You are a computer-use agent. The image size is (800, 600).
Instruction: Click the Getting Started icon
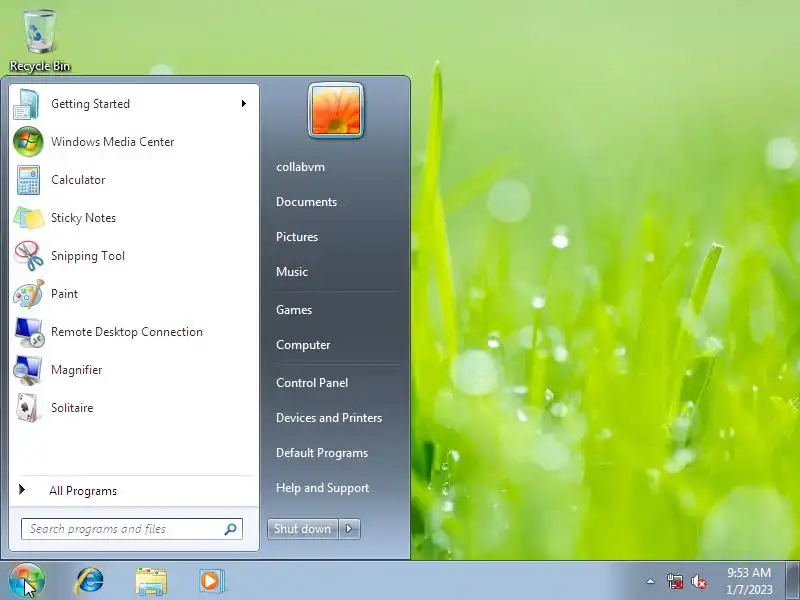[x=27, y=104]
